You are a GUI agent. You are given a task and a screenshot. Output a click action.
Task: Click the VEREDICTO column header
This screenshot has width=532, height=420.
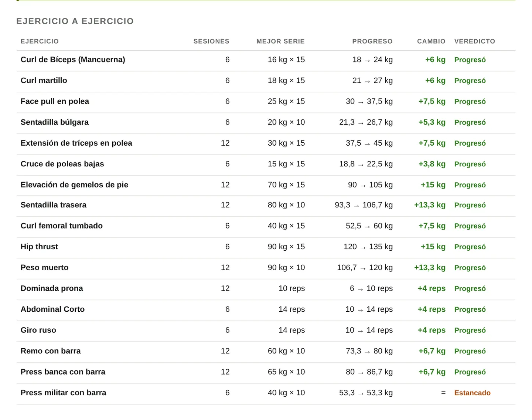click(x=475, y=41)
